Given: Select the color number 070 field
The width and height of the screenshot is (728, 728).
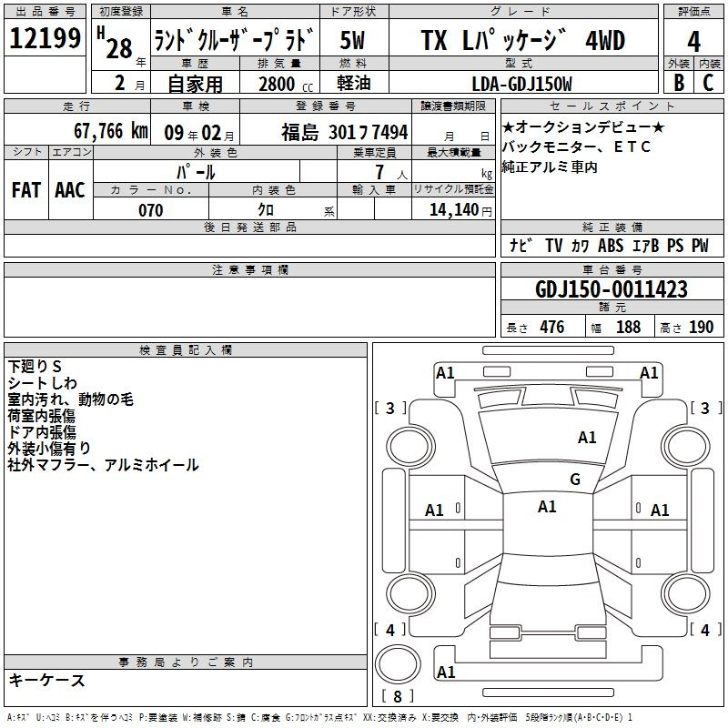Looking at the screenshot, I should pos(150,210).
